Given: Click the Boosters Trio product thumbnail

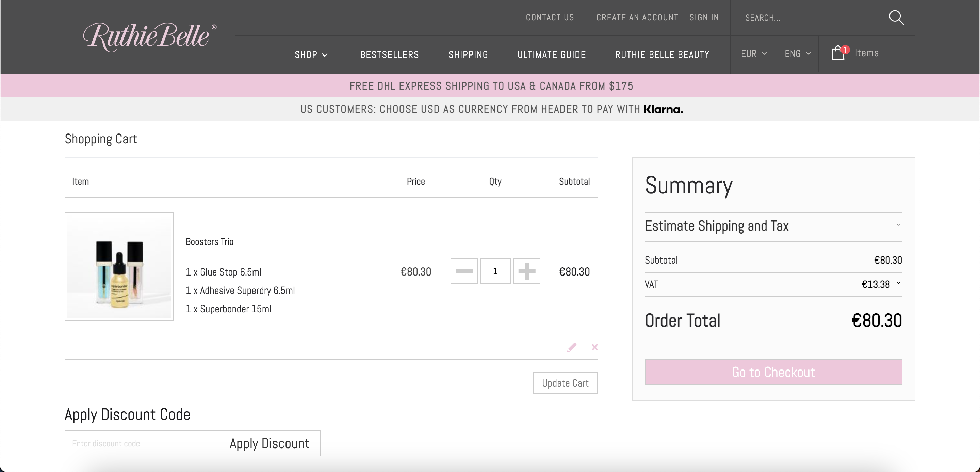Looking at the screenshot, I should point(119,266).
